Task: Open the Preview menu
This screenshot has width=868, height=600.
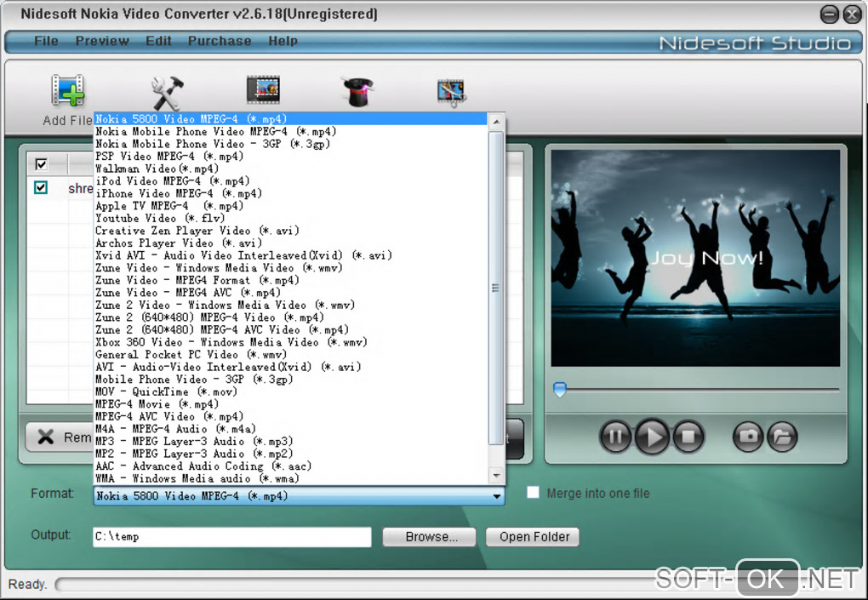Action: pyautogui.click(x=102, y=41)
